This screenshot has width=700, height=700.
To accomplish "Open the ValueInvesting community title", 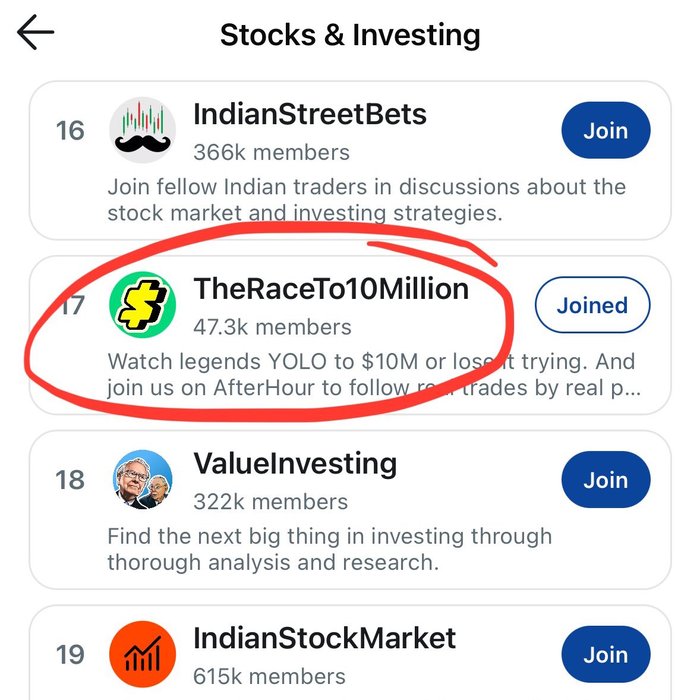I will click(x=295, y=465).
